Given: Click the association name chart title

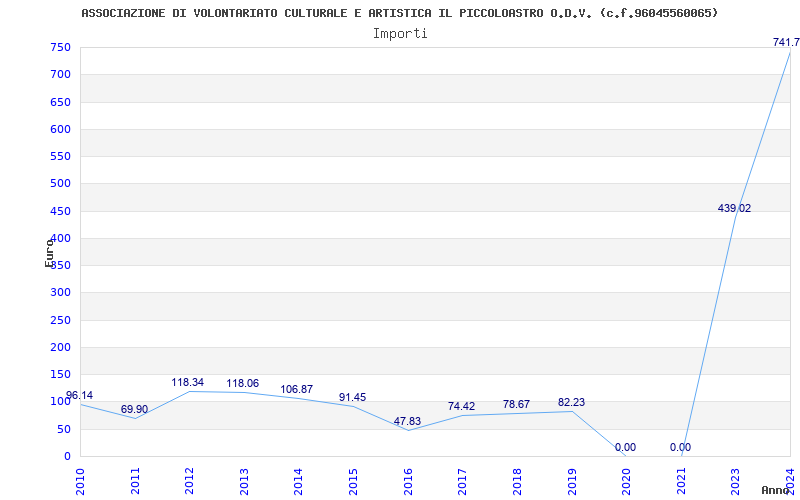Looking at the screenshot, I should point(400,13).
